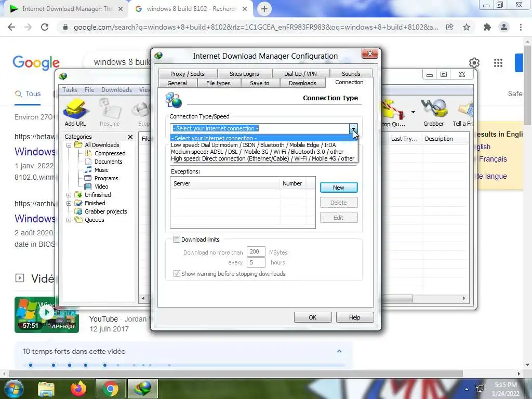Collapse the 10 temps forts section
The width and height of the screenshot is (532, 399).
(x=339, y=351)
